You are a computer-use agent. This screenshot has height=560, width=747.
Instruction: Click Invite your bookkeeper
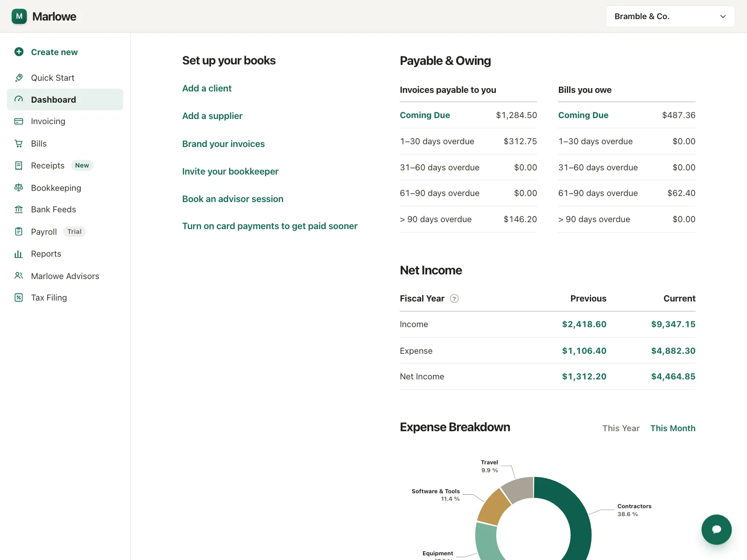tap(230, 171)
